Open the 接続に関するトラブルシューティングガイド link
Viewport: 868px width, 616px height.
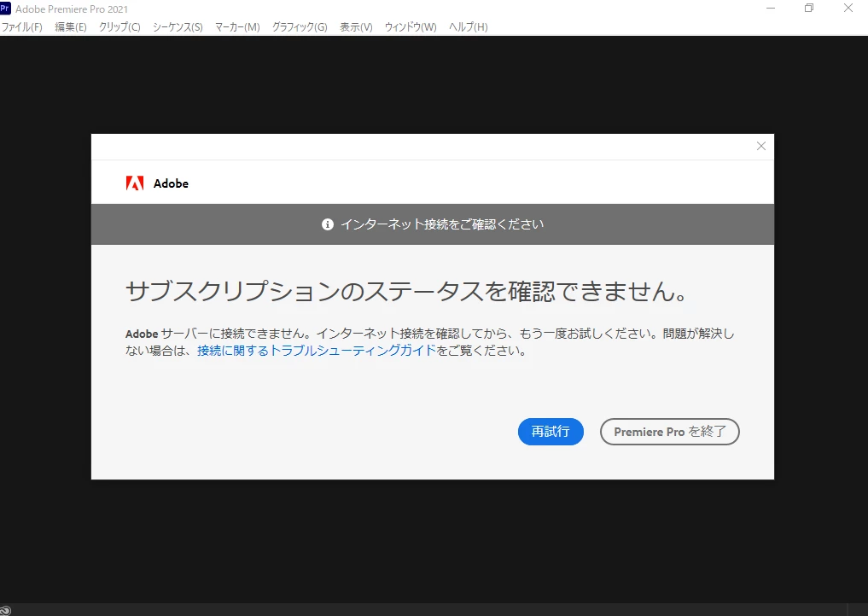[317, 351]
